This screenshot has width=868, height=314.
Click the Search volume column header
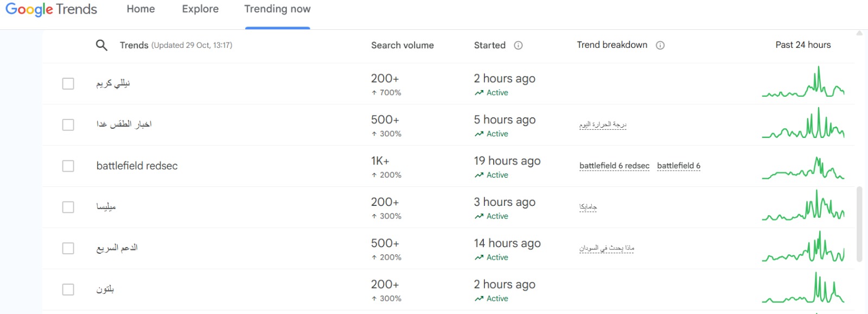coord(402,45)
